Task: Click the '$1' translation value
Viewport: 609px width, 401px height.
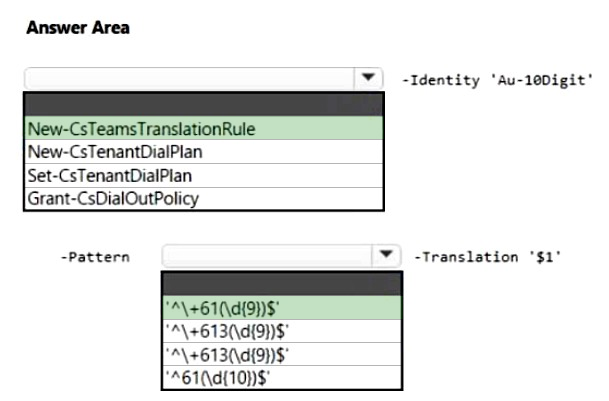Action: coord(545,257)
